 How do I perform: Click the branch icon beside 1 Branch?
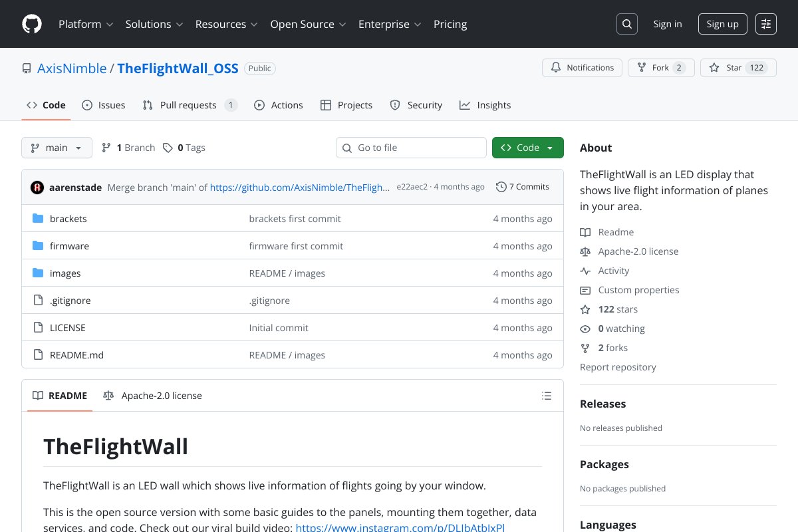[106, 148]
